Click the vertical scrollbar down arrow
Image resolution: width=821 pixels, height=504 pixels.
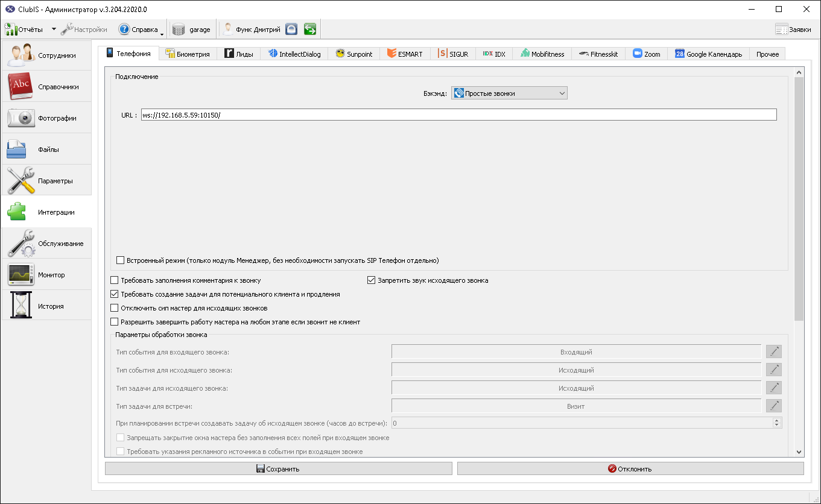[799, 452]
